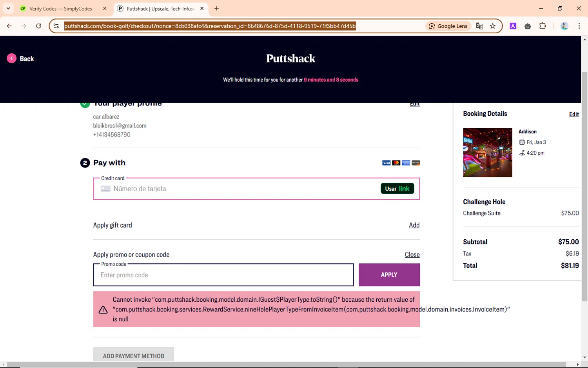Click the Mastercard logo
Viewport: 588px width, 368px height.
[396, 163]
